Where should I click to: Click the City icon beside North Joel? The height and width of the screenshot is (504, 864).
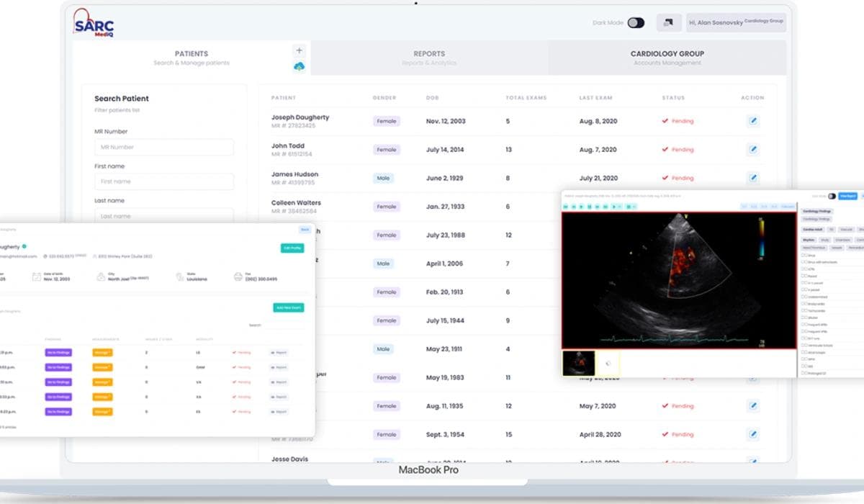pos(101,276)
